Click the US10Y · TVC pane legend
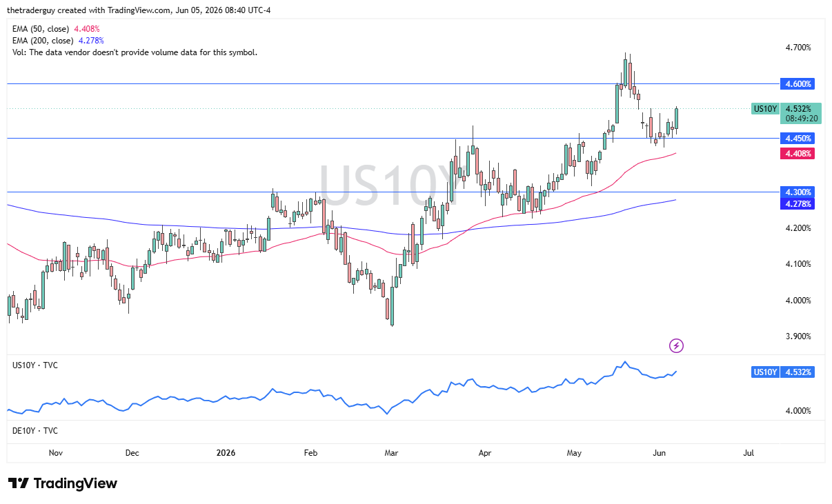 tap(35, 365)
